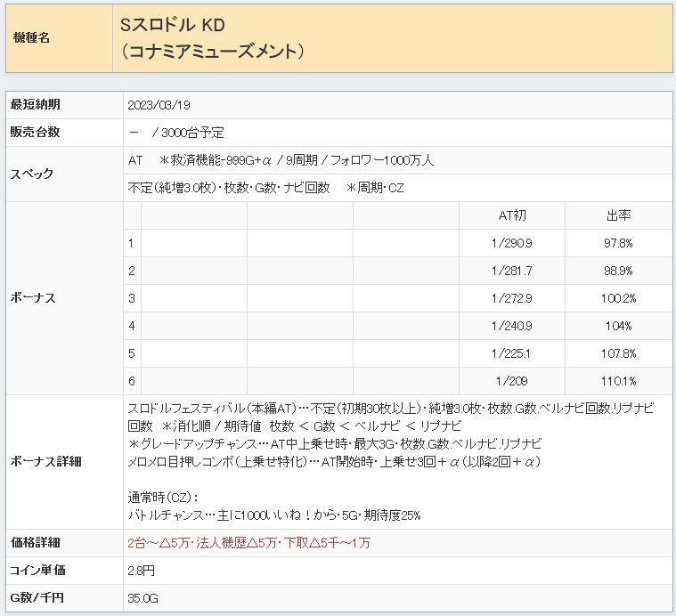
Task: Click the 出率 column header
Action: 618,215
